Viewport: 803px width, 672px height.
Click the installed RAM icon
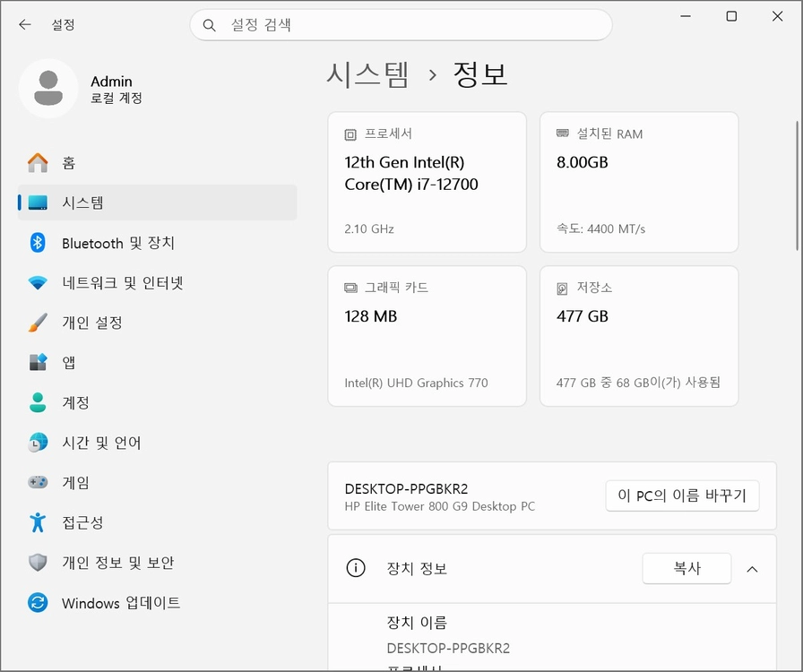point(562,134)
